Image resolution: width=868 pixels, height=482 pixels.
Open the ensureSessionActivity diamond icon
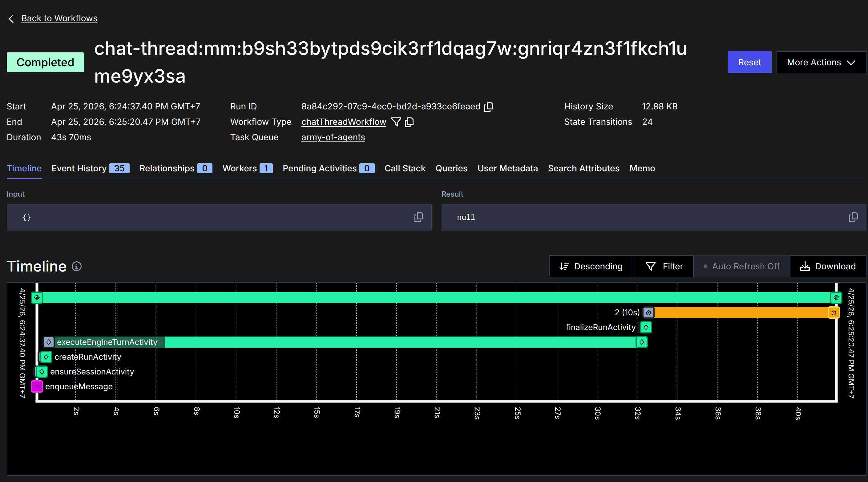42,372
